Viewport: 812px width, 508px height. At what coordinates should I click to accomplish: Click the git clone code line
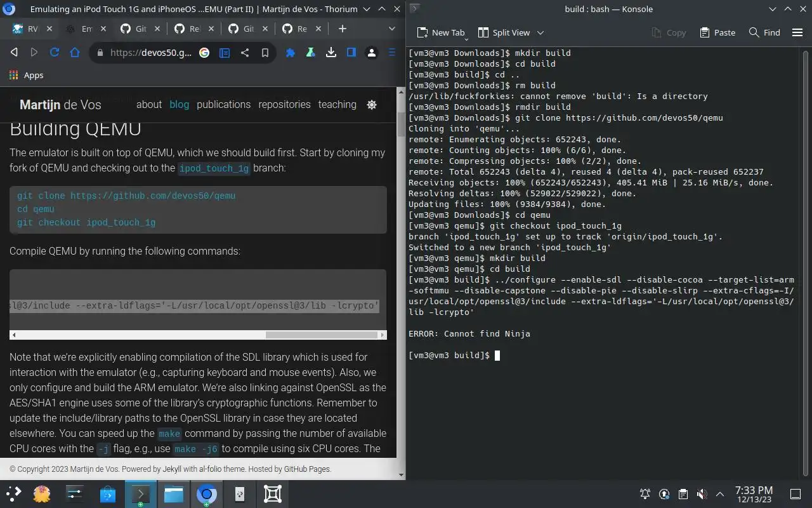pyautogui.click(x=126, y=196)
